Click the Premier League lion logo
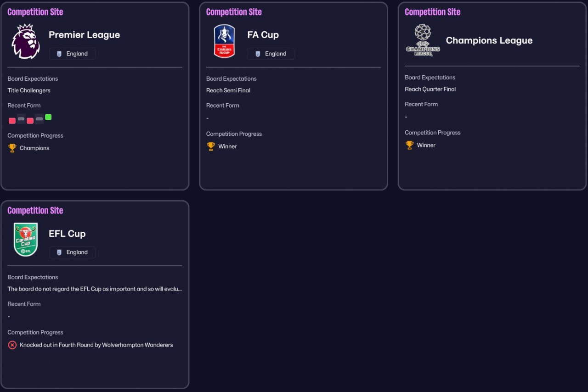Viewport: 588px width, 392px height. [x=26, y=41]
